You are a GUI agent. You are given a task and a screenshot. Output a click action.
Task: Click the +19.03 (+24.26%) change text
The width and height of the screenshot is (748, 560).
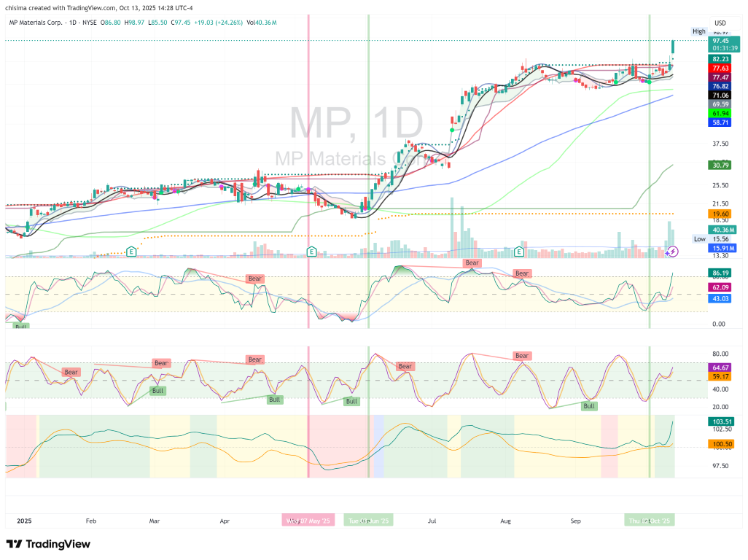[219, 23]
